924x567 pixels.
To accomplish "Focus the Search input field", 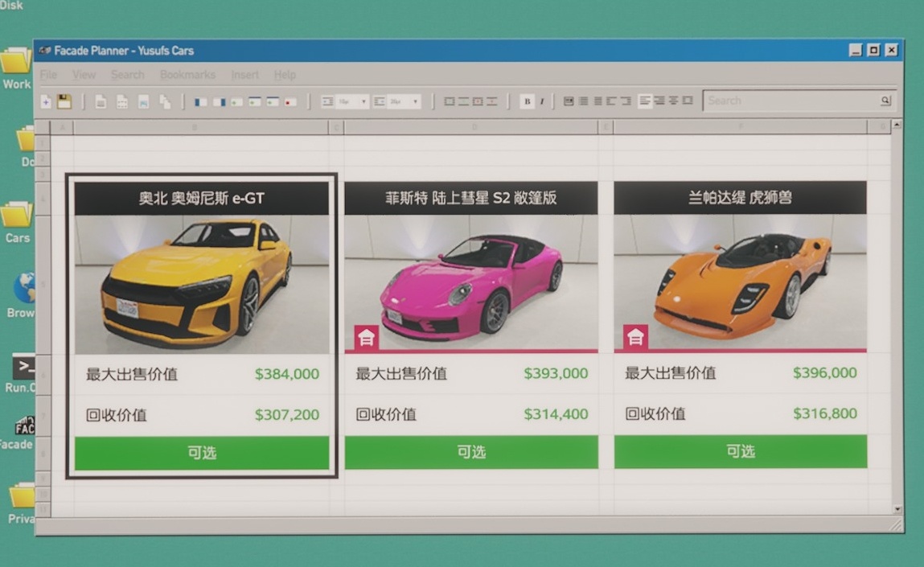I will click(x=799, y=101).
